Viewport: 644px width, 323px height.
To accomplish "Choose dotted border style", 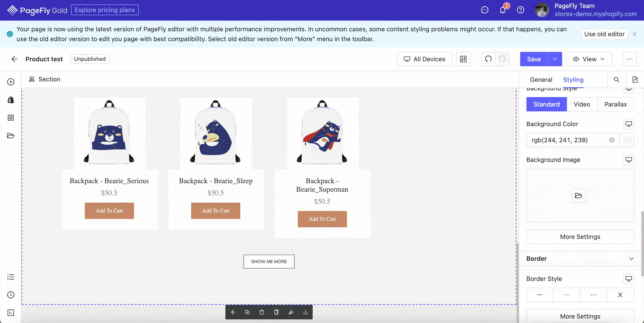I will (566, 295).
